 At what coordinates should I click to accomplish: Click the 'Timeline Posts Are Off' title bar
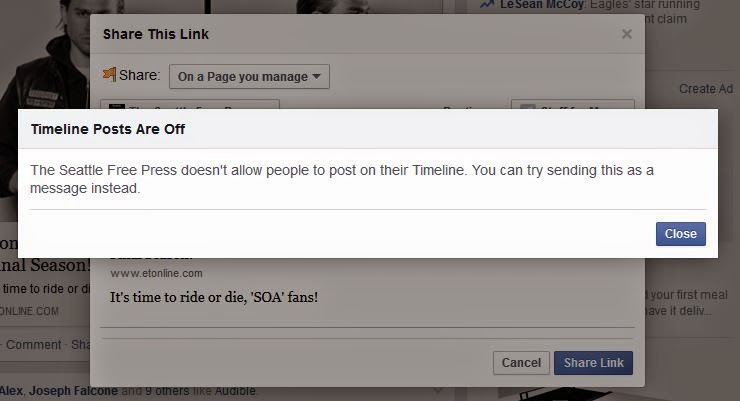[368, 129]
